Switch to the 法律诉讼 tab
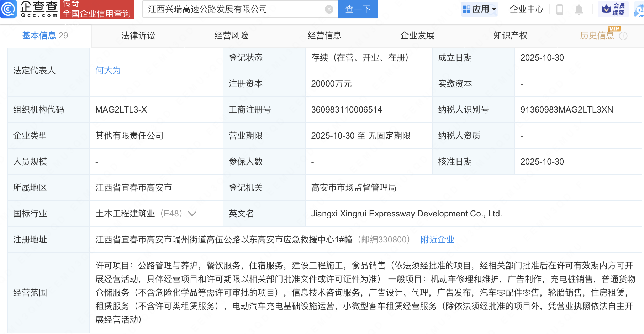Viewport: 644px width, 334px height. (138, 36)
